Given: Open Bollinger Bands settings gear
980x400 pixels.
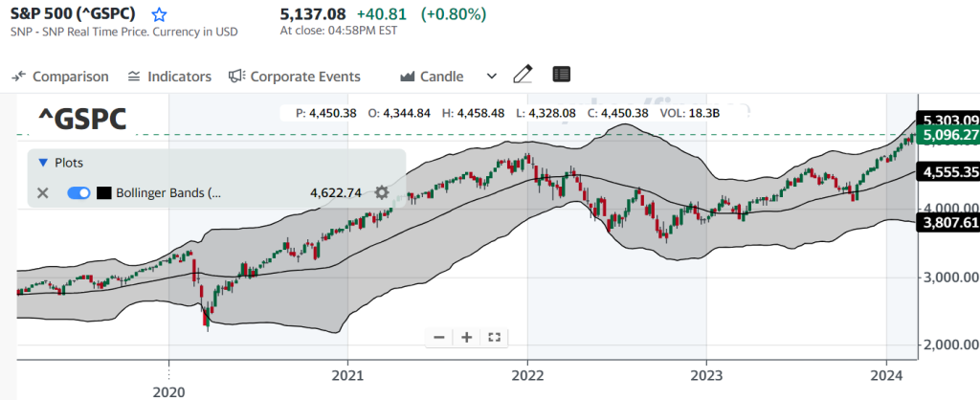Looking at the screenshot, I should [x=381, y=192].
